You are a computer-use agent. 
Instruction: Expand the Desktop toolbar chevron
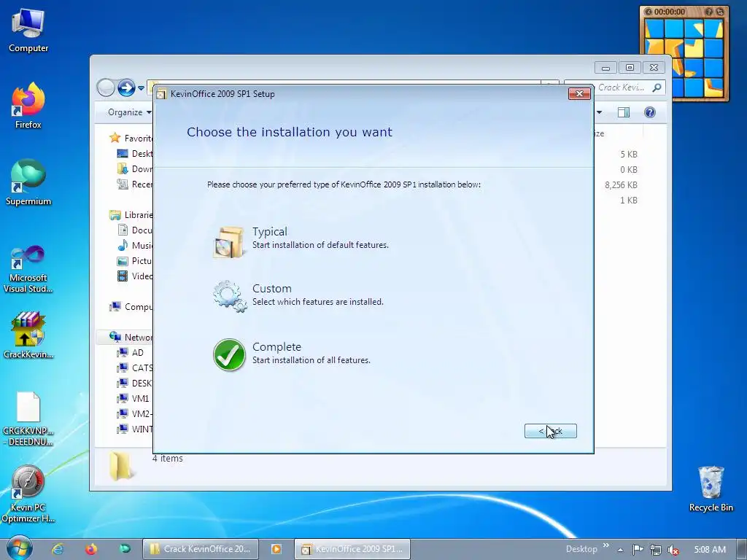coord(606,545)
